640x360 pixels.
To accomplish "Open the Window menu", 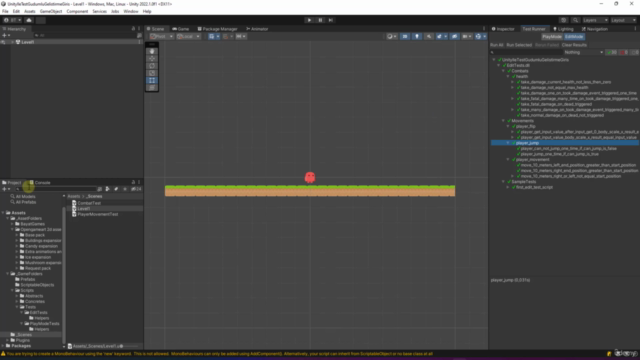I will pos(131,11).
